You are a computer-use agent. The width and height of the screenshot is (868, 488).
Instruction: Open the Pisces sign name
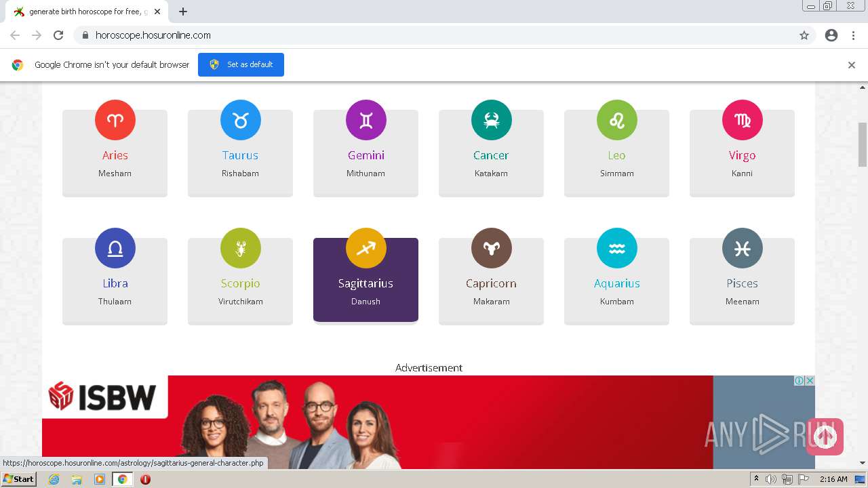tap(742, 283)
